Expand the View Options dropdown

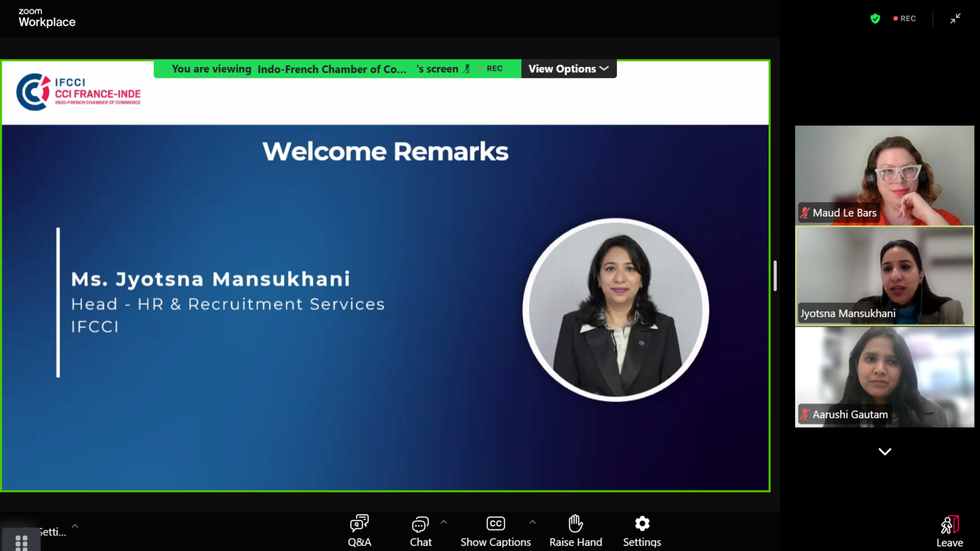tap(568, 69)
